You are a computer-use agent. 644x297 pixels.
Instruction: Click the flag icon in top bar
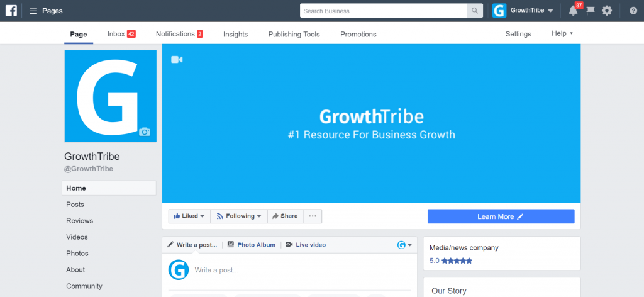(x=590, y=11)
